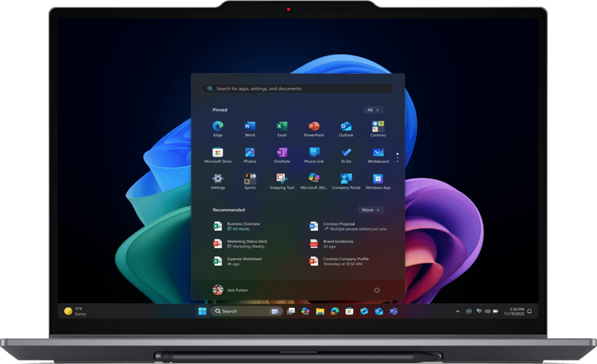597x364 pixels.
Task: Click the tray icon beside the chevron
Action: [x=469, y=311]
